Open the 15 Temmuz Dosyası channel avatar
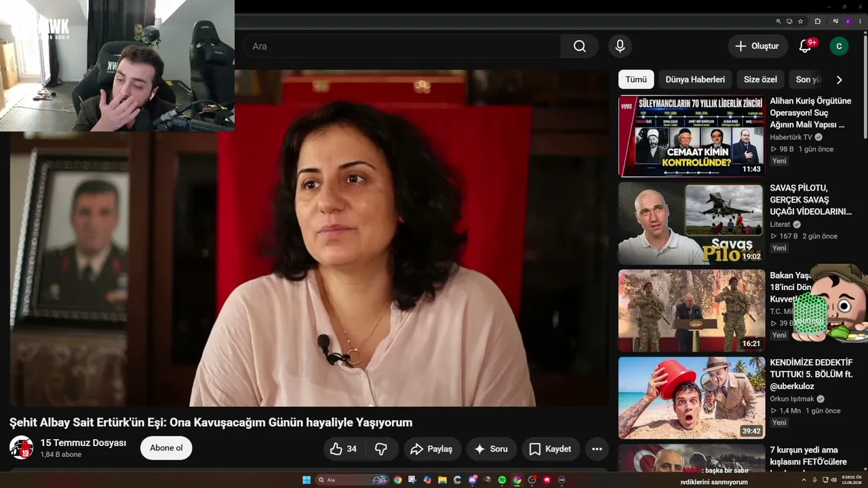 pyautogui.click(x=21, y=447)
